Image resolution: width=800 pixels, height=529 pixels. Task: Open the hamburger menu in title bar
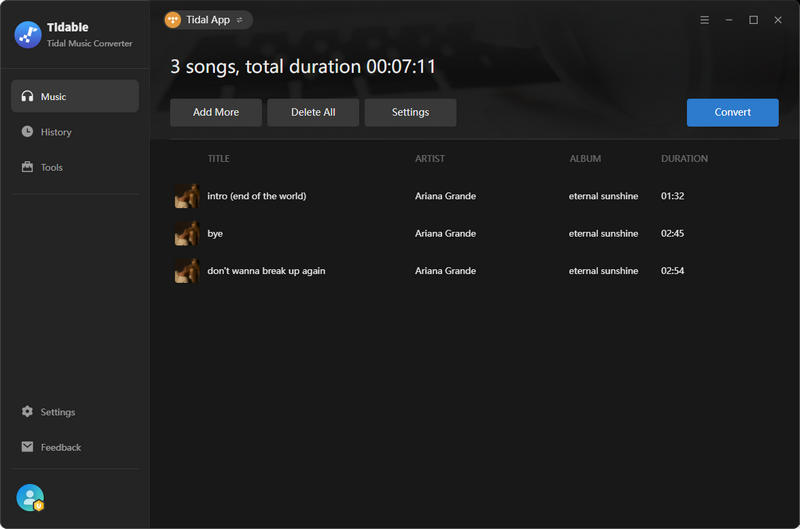coord(705,20)
